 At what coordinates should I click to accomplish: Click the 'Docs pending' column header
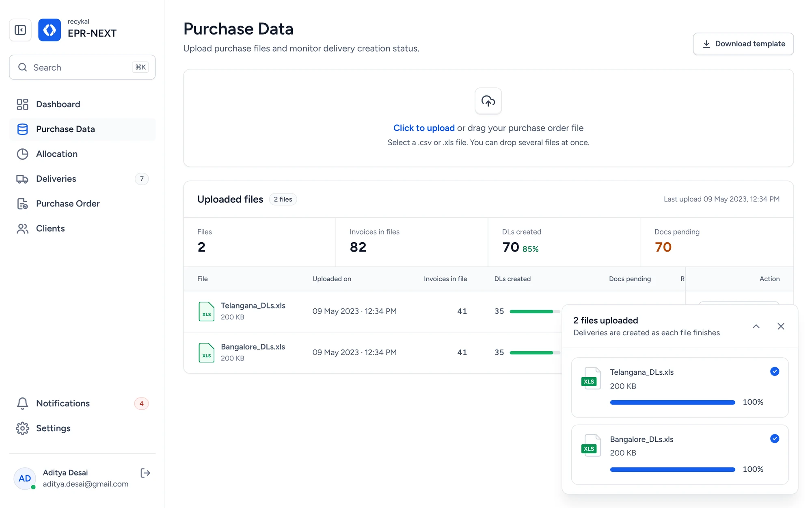tap(630, 279)
